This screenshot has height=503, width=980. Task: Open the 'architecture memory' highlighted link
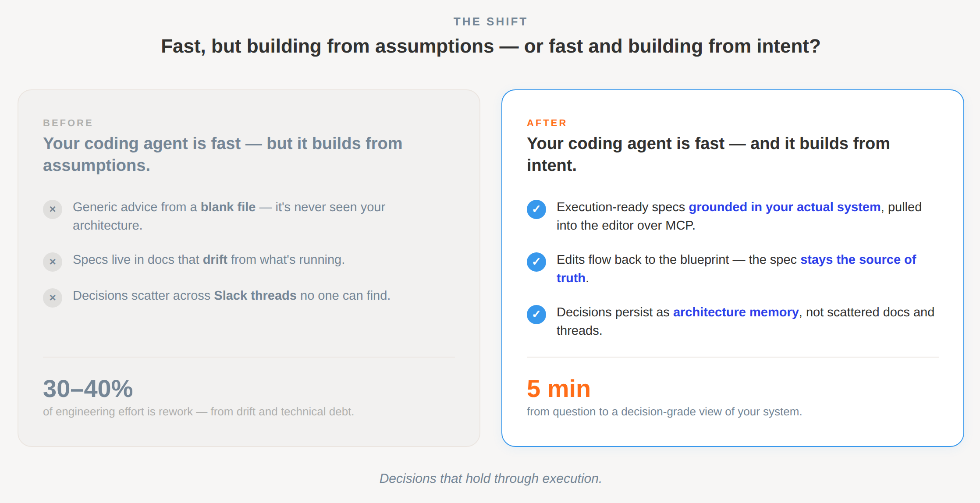[736, 312]
